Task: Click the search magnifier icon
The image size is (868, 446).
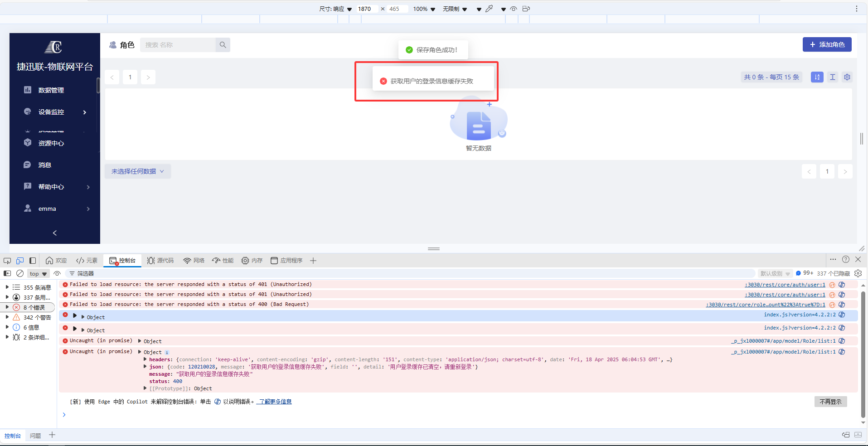Action: pos(223,45)
